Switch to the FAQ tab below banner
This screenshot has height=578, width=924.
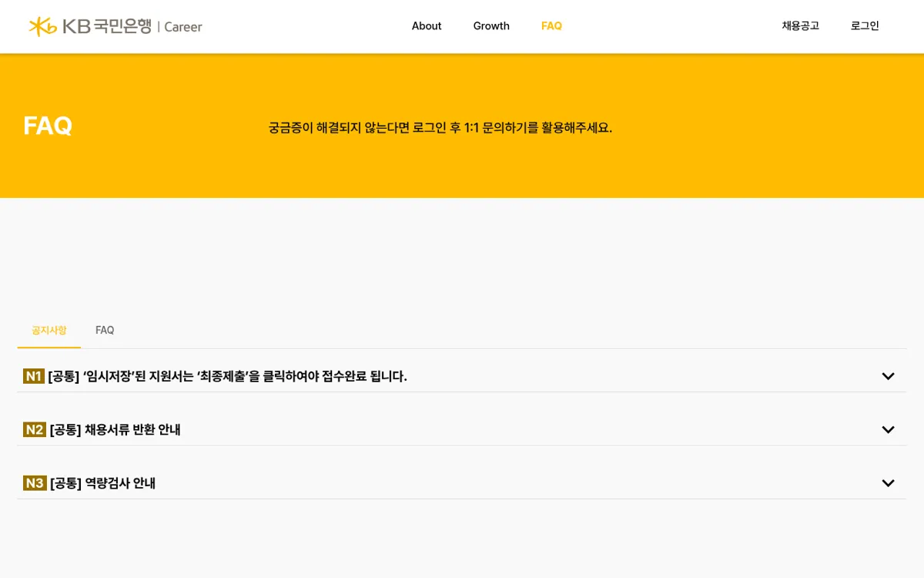(x=105, y=330)
